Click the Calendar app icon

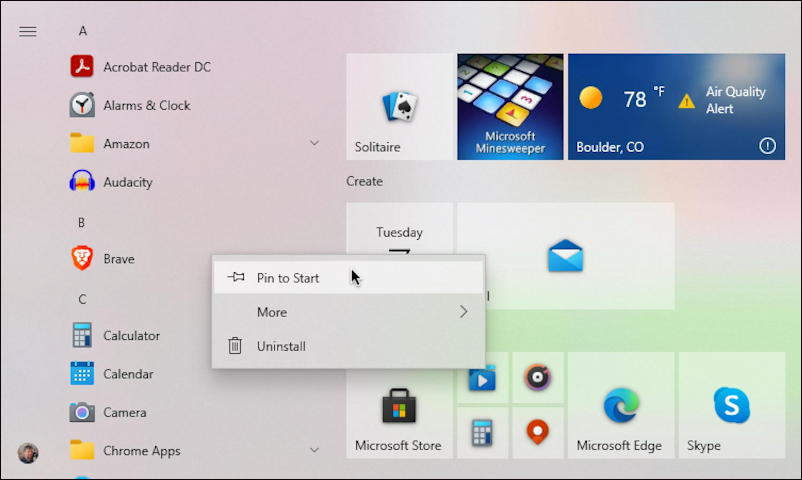(82, 374)
